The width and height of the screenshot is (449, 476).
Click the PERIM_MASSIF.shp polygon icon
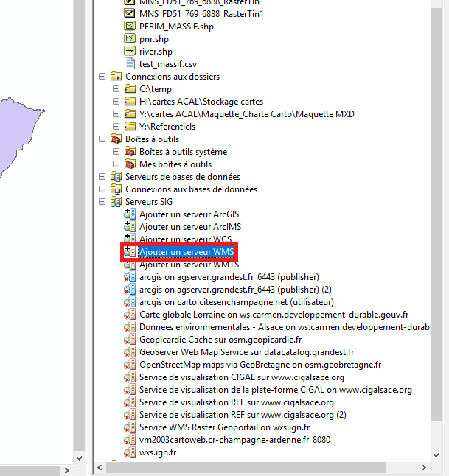pyautogui.click(x=130, y=26)
